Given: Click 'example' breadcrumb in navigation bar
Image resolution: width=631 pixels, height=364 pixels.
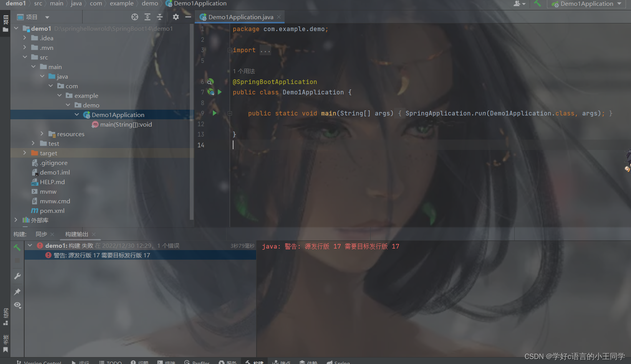Looking at the screenshot, I should click(122, 3).
